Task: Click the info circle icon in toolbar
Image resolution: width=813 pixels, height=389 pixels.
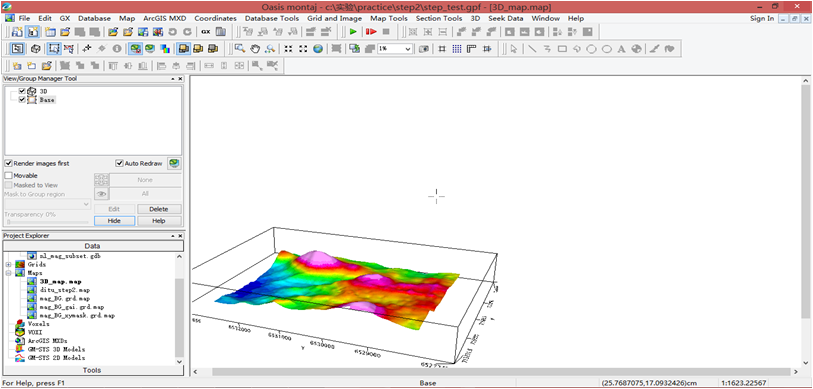Action: click(117, 49)
